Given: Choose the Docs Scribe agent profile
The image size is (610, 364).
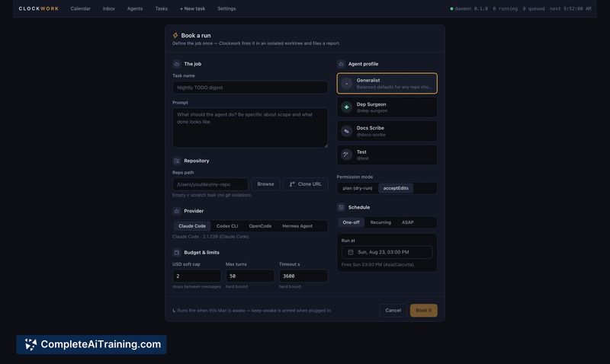Looking at the screenshot, I should click(x=387, y=131).
